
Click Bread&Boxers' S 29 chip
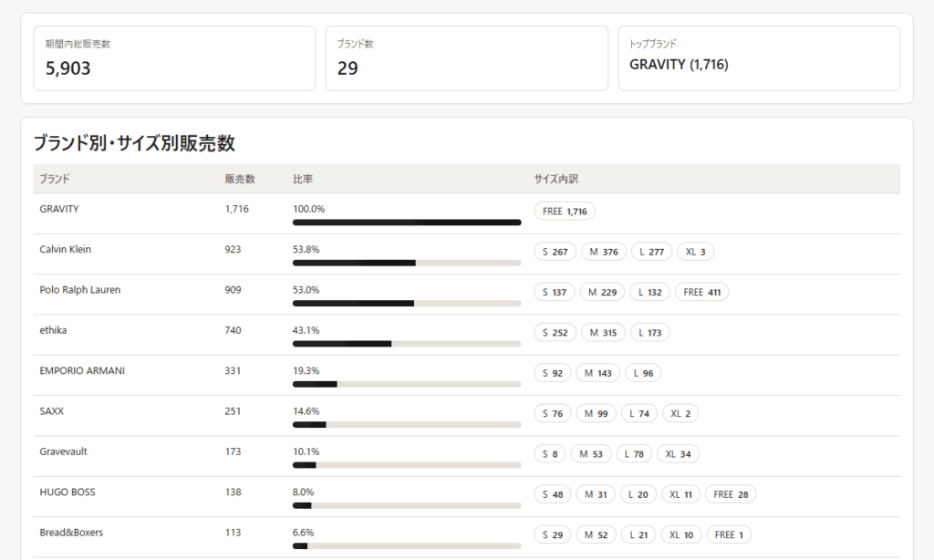click(553, 535)
